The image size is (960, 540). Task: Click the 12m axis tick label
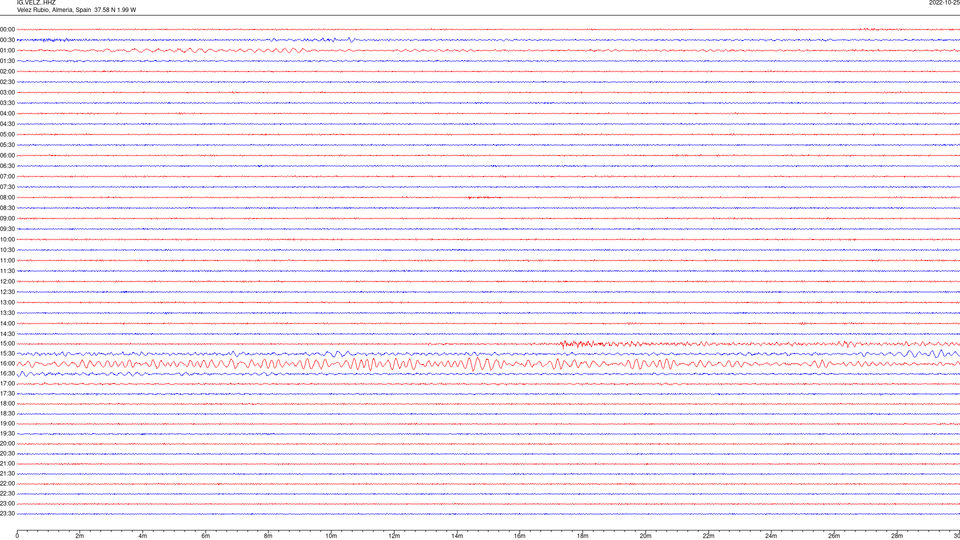pos(394,536)
